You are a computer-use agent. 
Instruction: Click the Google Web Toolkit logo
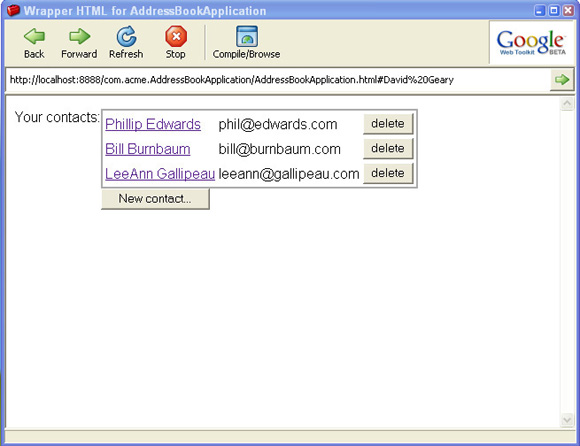pyautogui.click(x=531, y=43)
